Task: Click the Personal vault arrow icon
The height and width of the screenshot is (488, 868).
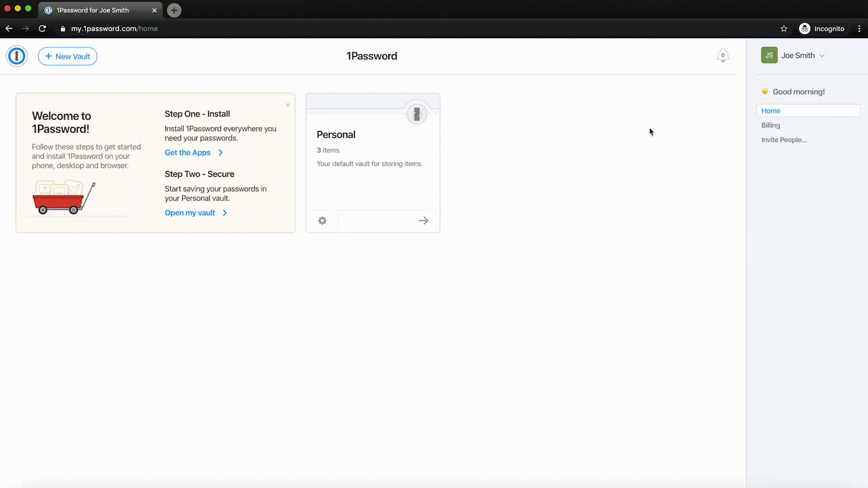Action: pos(423,221)
